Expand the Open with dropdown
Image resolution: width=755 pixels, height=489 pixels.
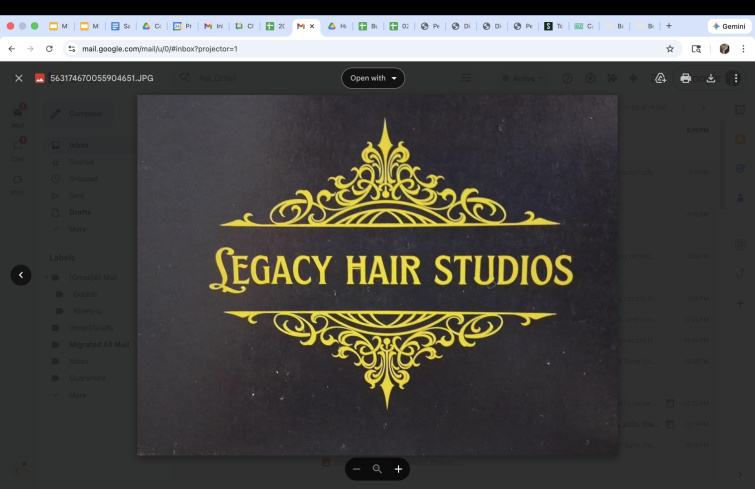tap(373, 78)
